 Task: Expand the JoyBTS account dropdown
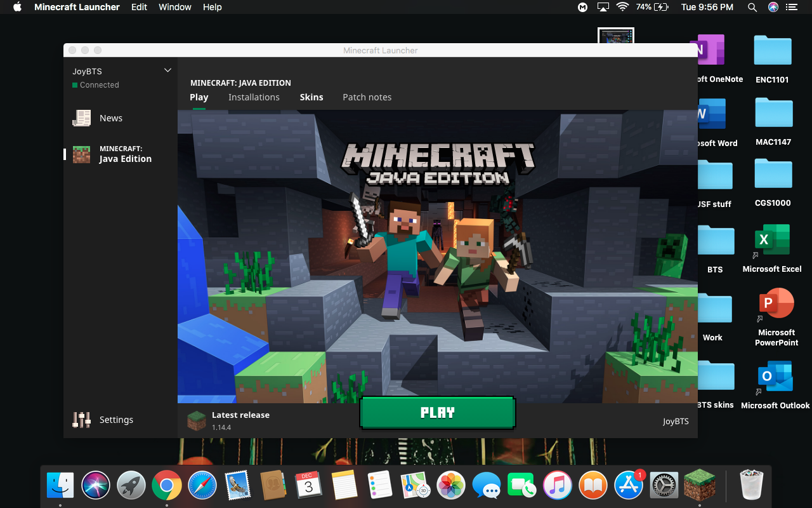tap(167, 70)
